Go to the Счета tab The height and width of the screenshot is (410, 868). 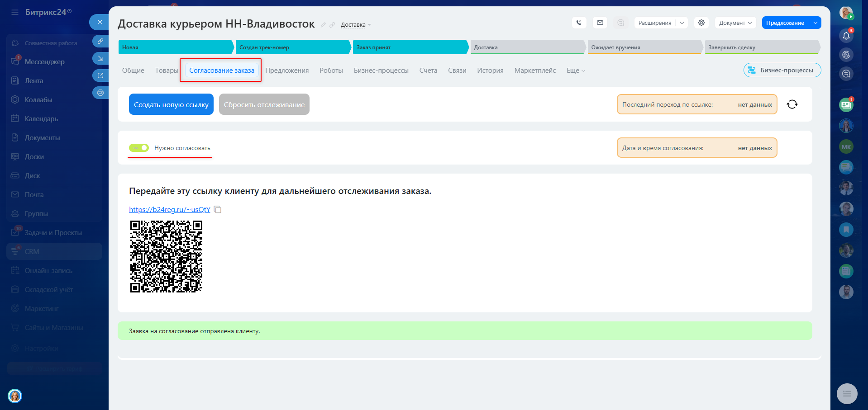(428, 71)
